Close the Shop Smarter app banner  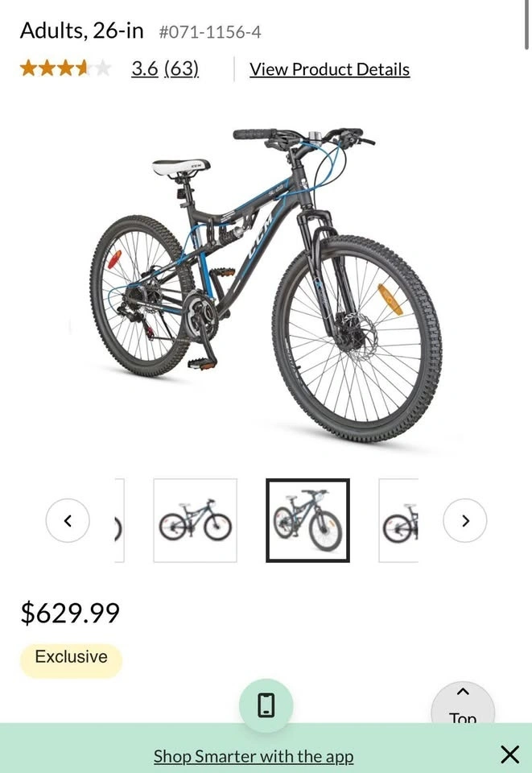click(509, 754)
